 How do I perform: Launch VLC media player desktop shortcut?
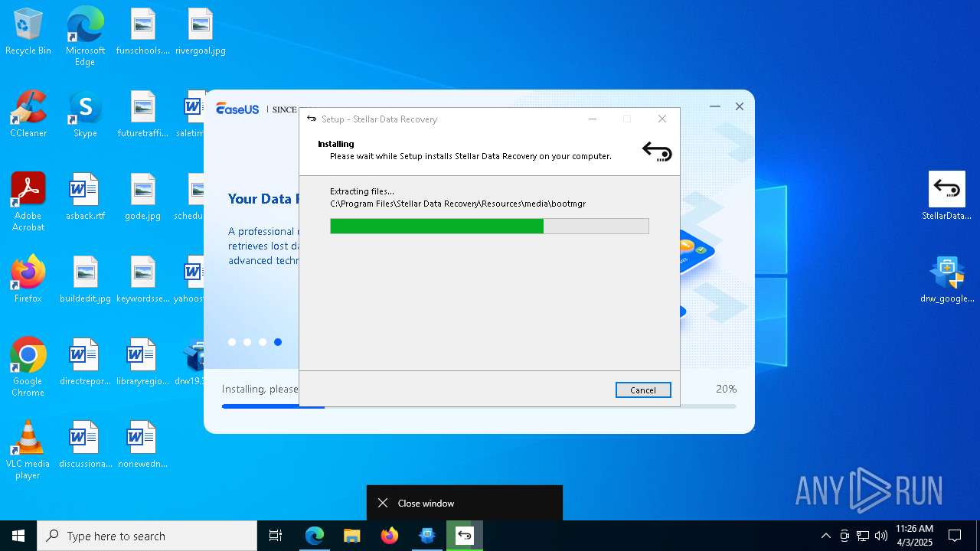(28, 450)
